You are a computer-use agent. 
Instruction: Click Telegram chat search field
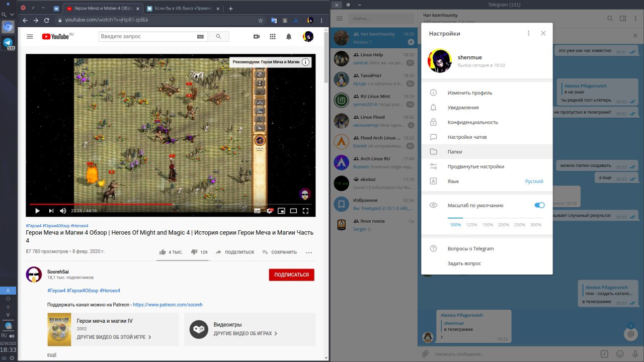[381, 18]
